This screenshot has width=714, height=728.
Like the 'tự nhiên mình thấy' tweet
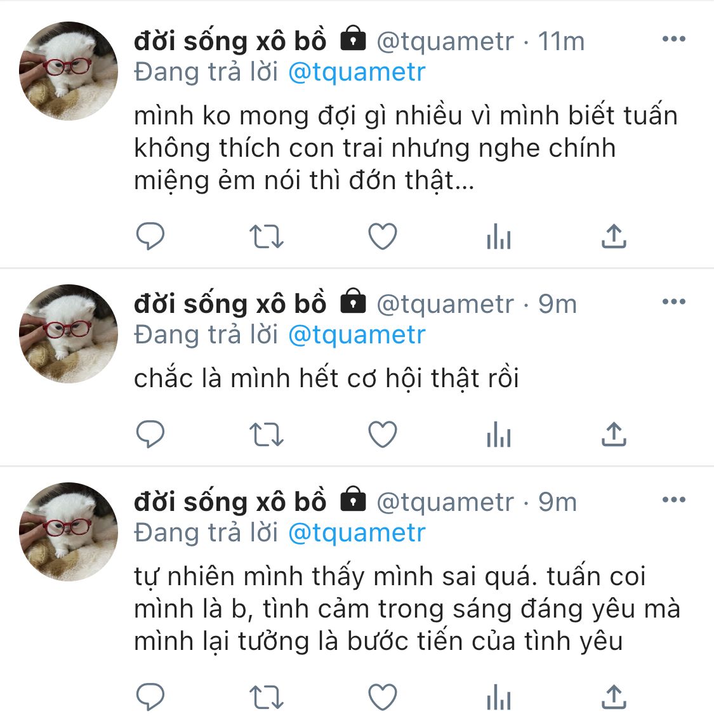[x=383, y=697]
